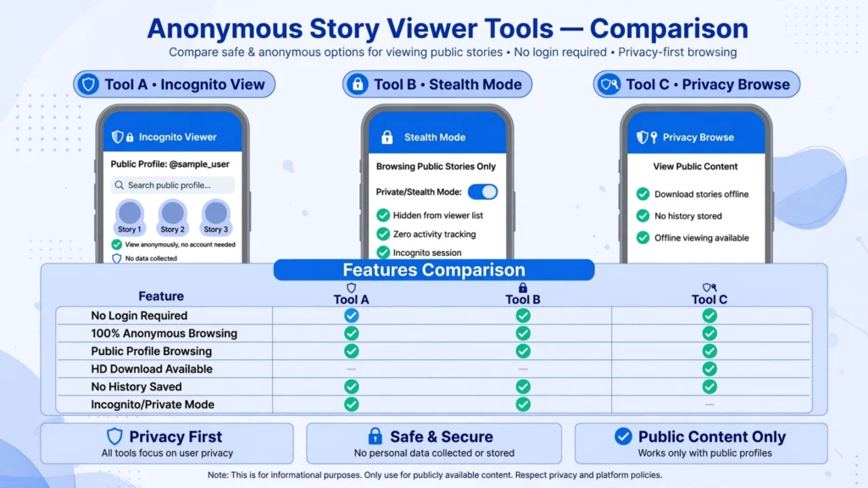Image resolution: width=868 pixels, height=488 pixels.
Task: Click the No Login Required row label
Action: point(139,315)
